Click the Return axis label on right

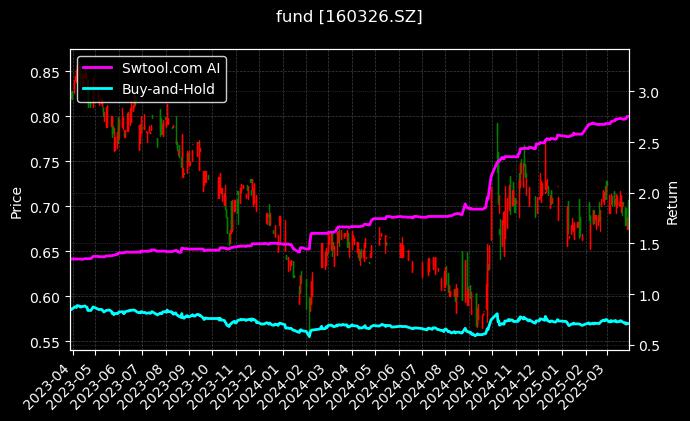click(x=673, y=200)
